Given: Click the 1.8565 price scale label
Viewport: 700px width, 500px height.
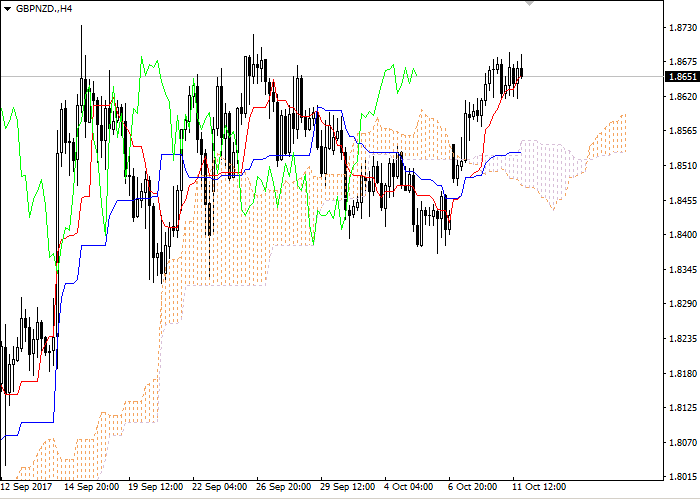Looking at the screenshot, I should coord(683,131).
